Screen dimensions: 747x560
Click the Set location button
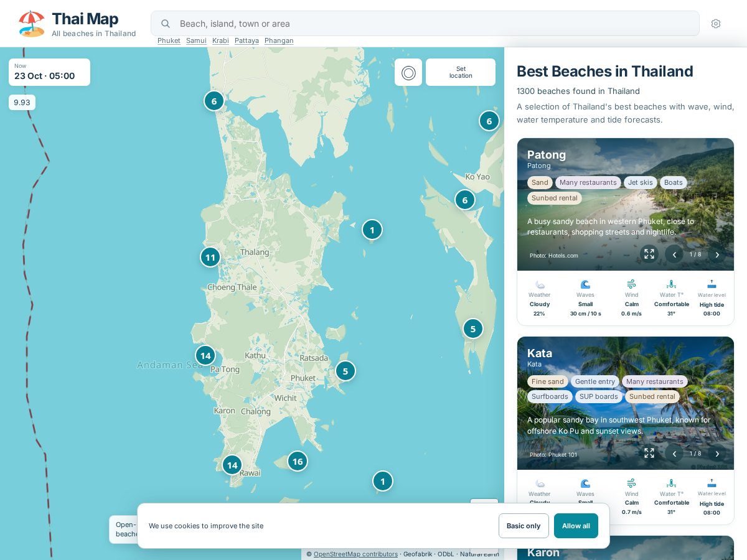click(x=461, y=72)
